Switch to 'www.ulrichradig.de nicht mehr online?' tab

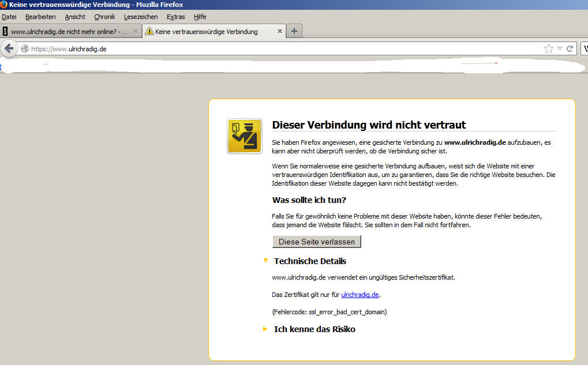click(71, 32)
